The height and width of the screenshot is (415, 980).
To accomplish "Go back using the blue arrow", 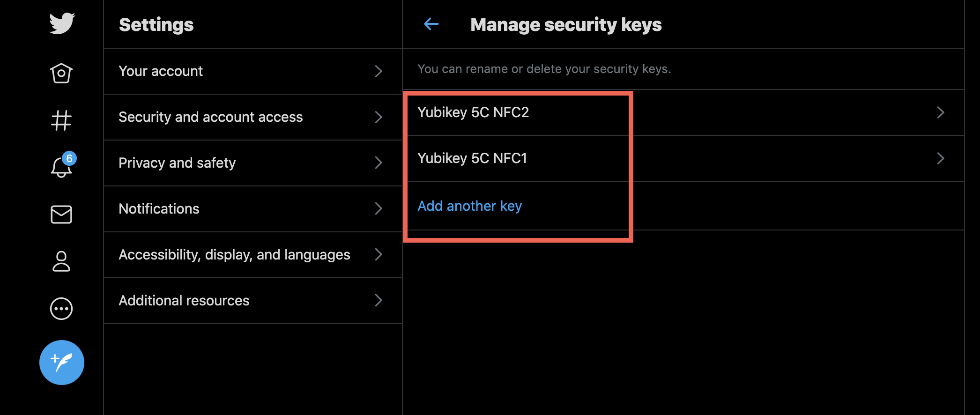I will [x=431, y=24].
